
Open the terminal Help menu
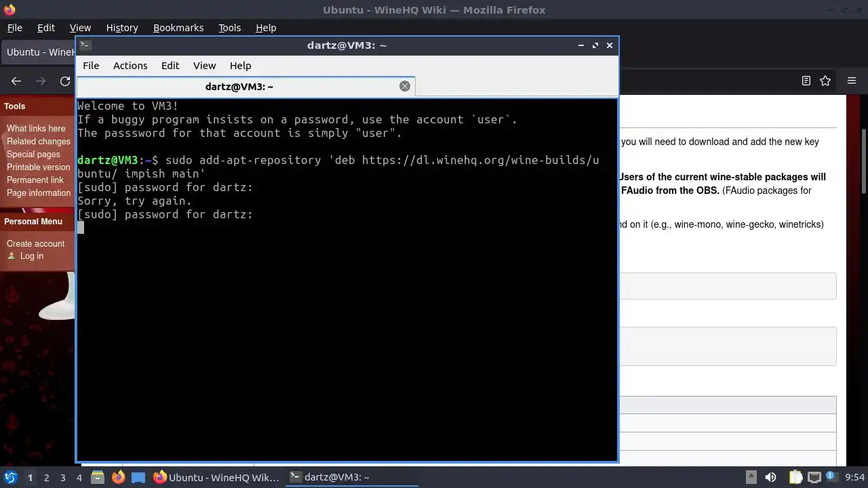click(x=240, y=66)
